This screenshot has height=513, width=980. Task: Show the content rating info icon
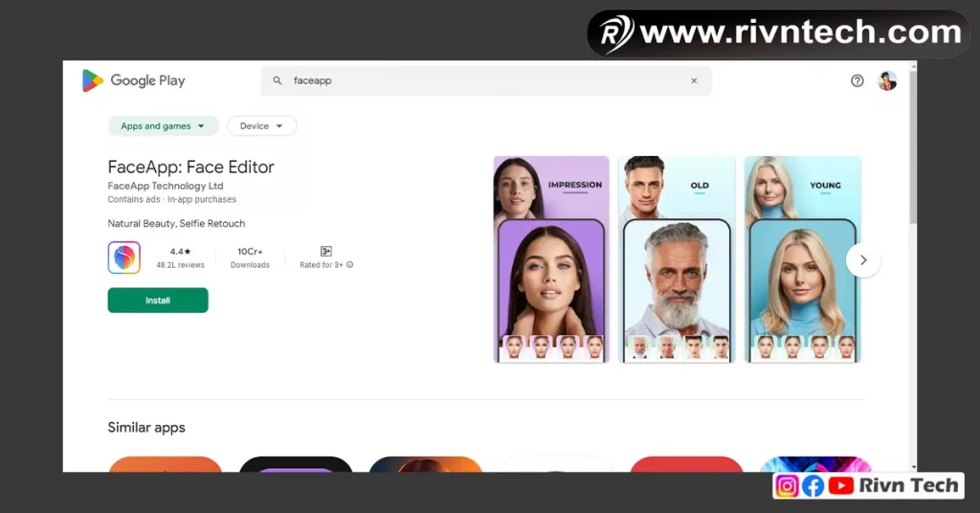[350, 265]
